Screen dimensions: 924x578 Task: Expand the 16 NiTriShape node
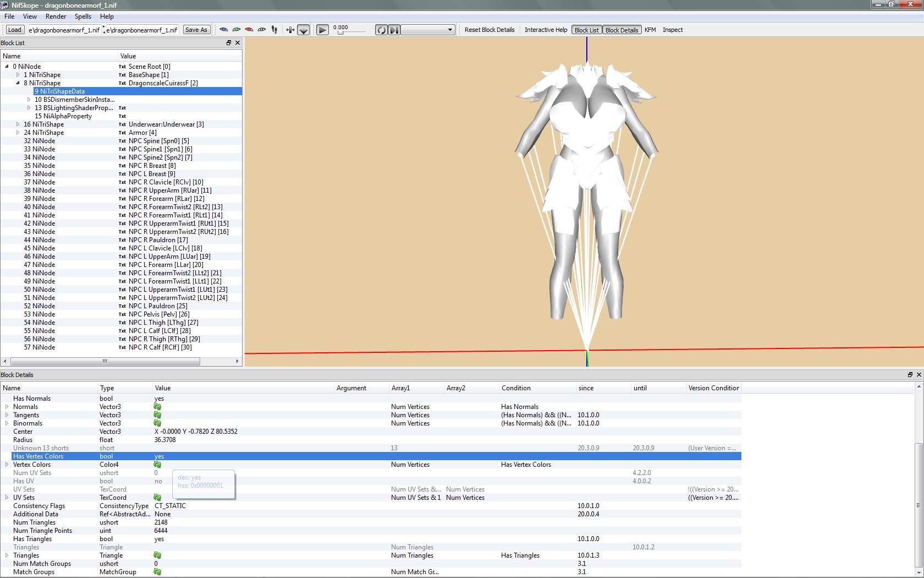[x=18, y=124]
